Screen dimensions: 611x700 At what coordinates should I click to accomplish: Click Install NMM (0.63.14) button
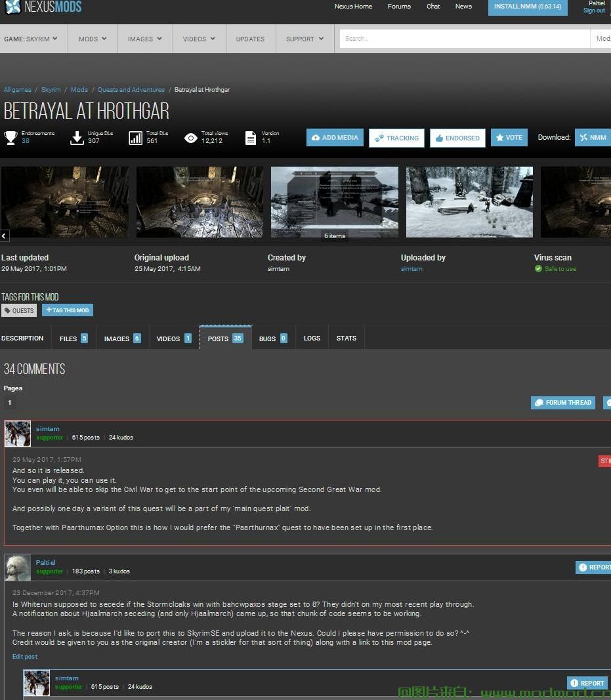(x=528, y=7)
